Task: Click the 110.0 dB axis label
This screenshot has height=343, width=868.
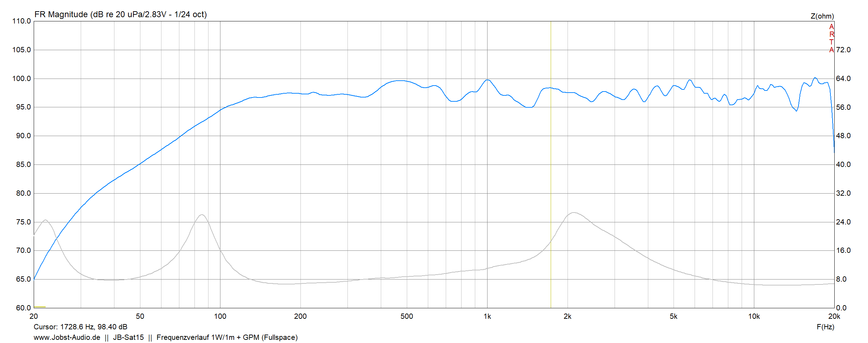Action: 21,21
